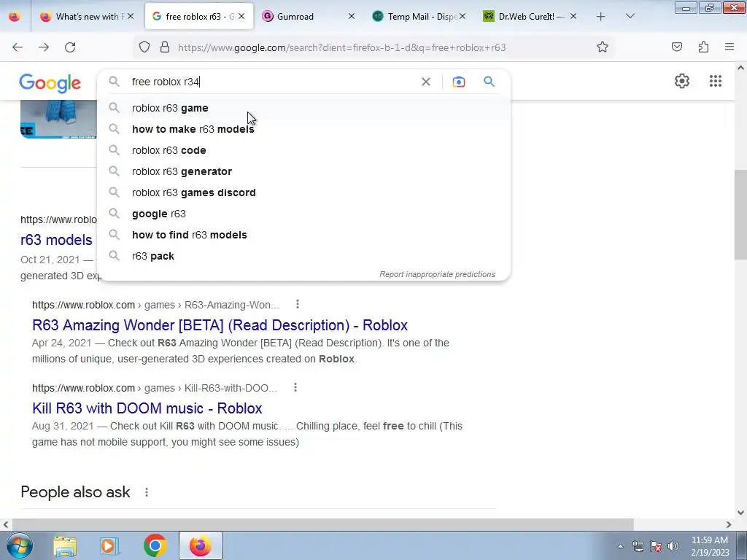This screenshot has height=560, width=747.
Task: Open Google quick settings gear
Action: [682, 82]
